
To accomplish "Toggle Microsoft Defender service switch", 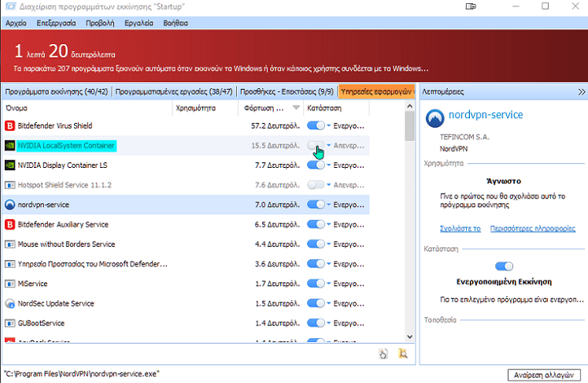I will click(316, 264).
